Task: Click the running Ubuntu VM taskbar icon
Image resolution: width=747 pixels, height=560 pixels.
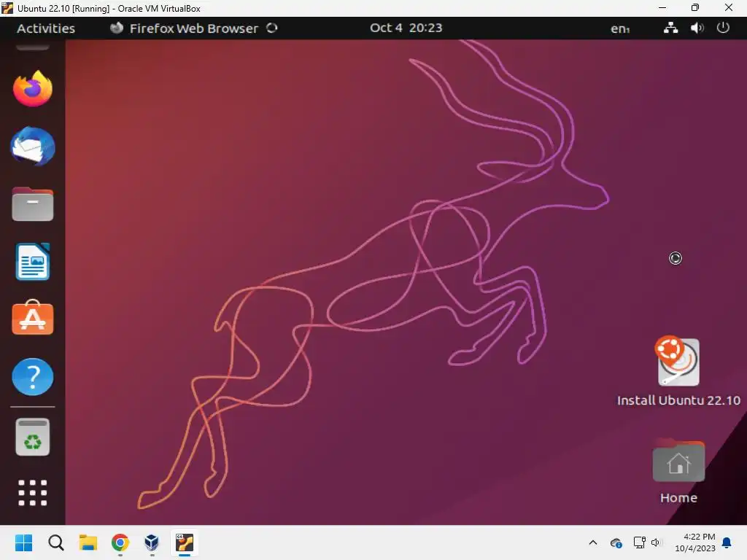Action: click(x=185, y=542)
